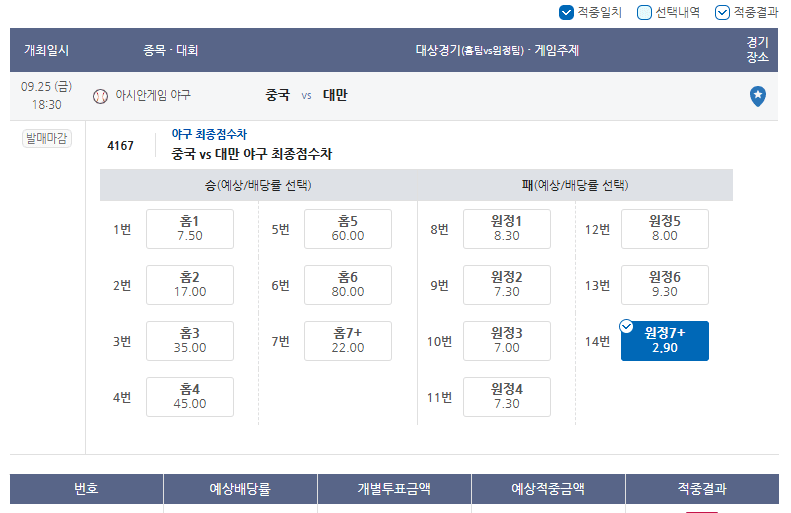Pick the 홈7+ 22.00 odds box
791x513 pixels.
coord(348,341)
